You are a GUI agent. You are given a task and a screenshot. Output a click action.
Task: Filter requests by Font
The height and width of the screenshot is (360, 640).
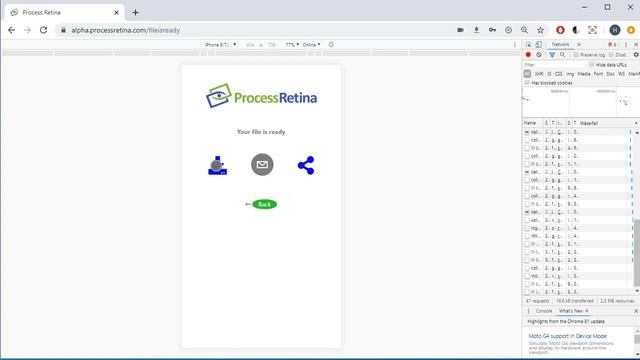coord(598,74)
